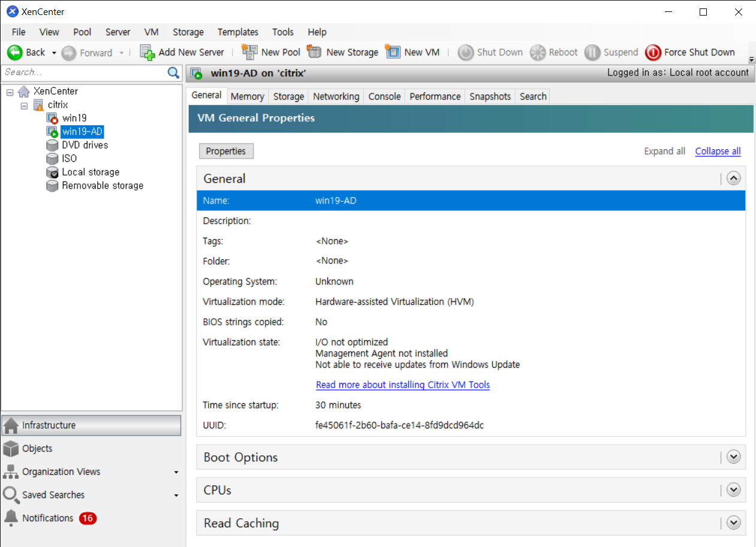The image size is (756, 547).
Task: Click the New VM toolbar icon
Action: (393, 52)
